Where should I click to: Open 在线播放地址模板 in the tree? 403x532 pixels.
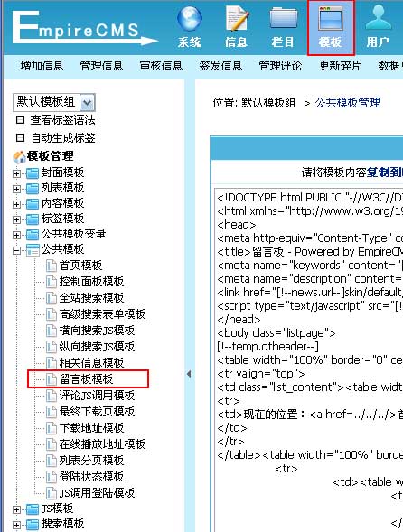tap(102, 444)
